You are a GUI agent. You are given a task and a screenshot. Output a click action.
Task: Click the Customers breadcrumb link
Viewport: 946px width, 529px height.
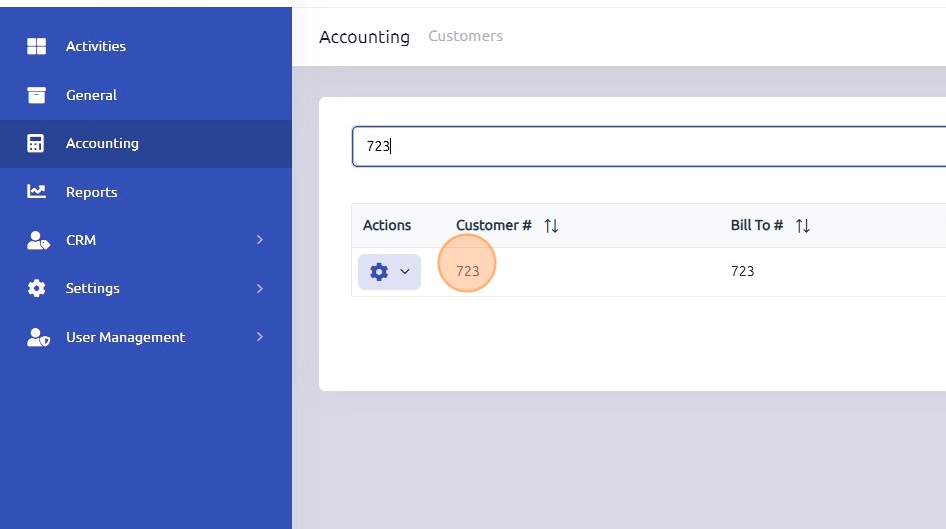465,36
